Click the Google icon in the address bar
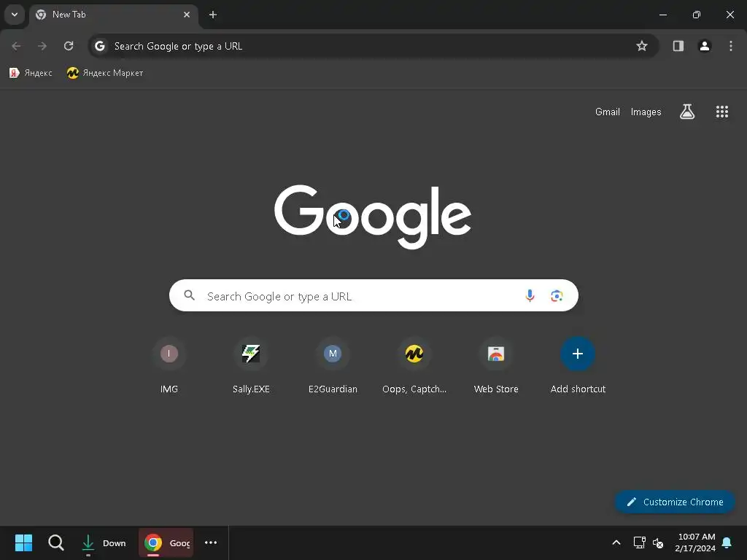The width and height of the screenshot is (747, 560). (99, 46)
